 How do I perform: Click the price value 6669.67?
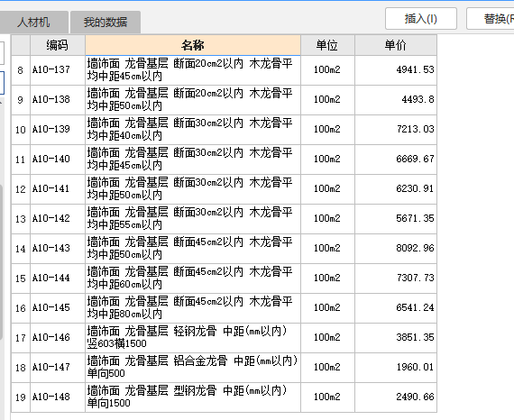(x=415, y=160)
